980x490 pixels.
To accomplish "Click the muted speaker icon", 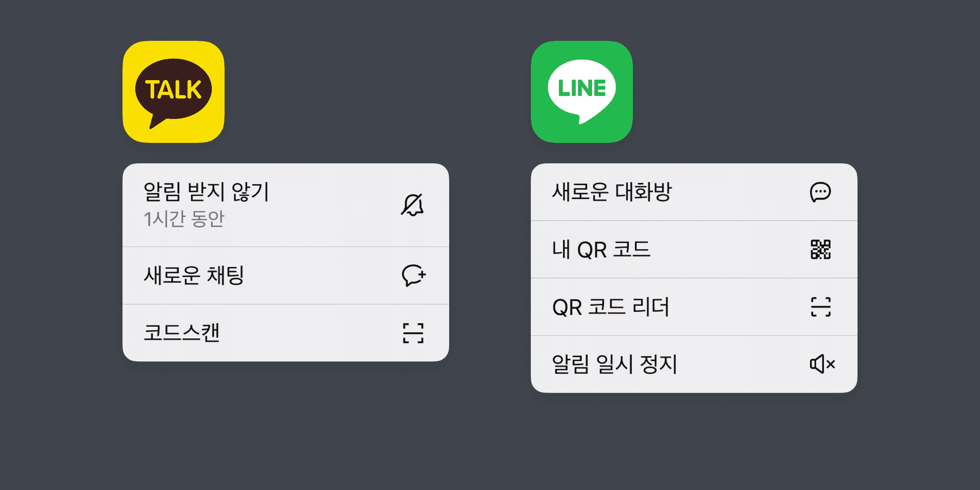I will tap(822, 364).
